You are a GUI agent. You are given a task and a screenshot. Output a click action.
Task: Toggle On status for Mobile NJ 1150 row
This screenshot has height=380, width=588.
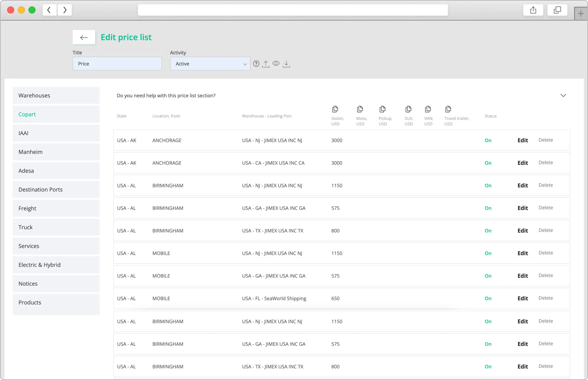[x=488, y=253]
